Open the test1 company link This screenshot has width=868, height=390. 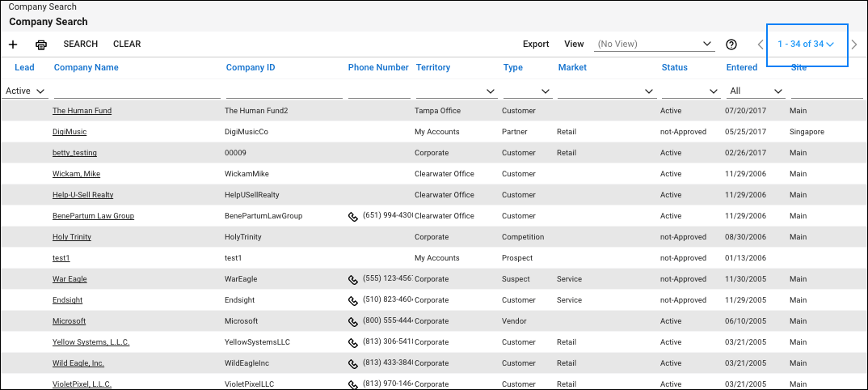tap(61, 258)
